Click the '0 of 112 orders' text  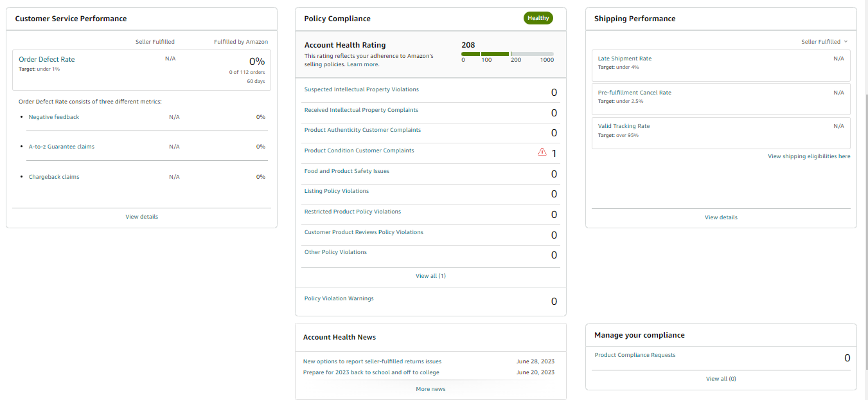[247, 72]
